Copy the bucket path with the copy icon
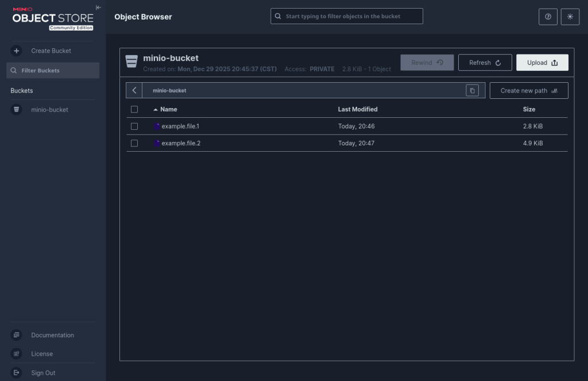This screenshot has height=381, width=588. coord(472,91)
